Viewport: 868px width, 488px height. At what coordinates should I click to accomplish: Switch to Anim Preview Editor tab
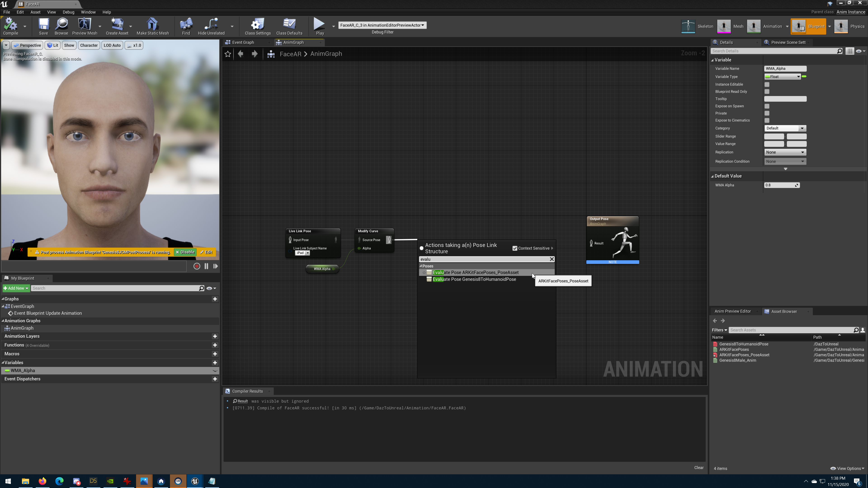[733, 312]
